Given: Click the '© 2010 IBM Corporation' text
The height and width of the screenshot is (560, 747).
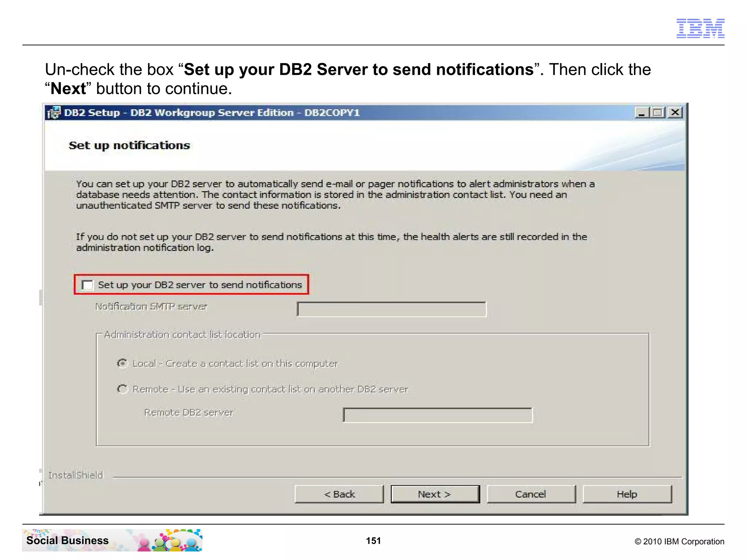Looking at the screenshot, I should point(680,541).
